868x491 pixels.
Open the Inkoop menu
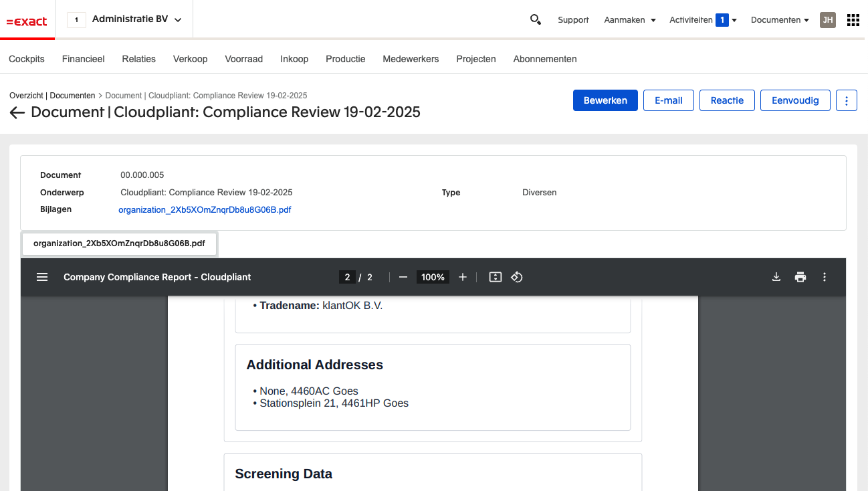tap(294, 59)
